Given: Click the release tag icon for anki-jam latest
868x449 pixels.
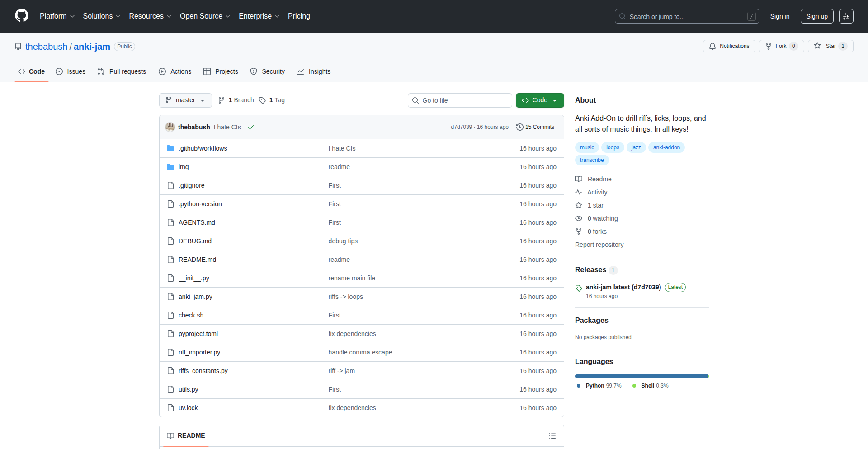Looking at the screenshot, I should point(579,288).
